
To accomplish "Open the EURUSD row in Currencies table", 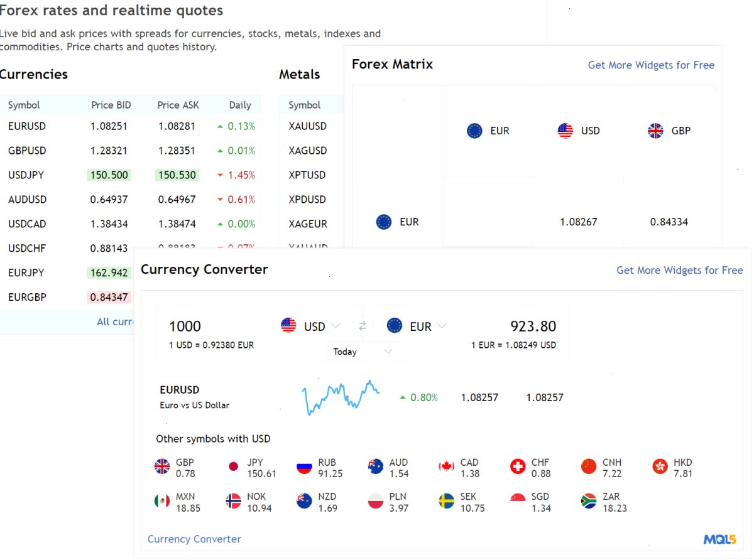I will [x=131, y=126].
